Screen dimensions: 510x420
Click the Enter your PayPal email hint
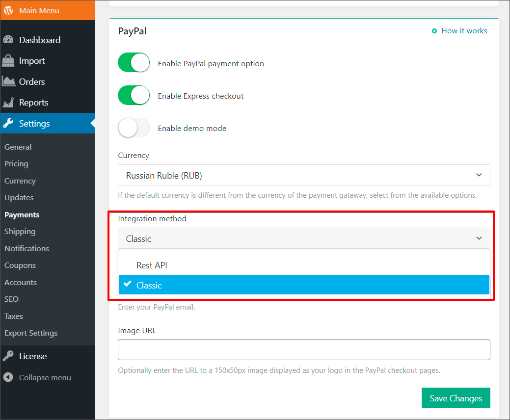[157, 307]
